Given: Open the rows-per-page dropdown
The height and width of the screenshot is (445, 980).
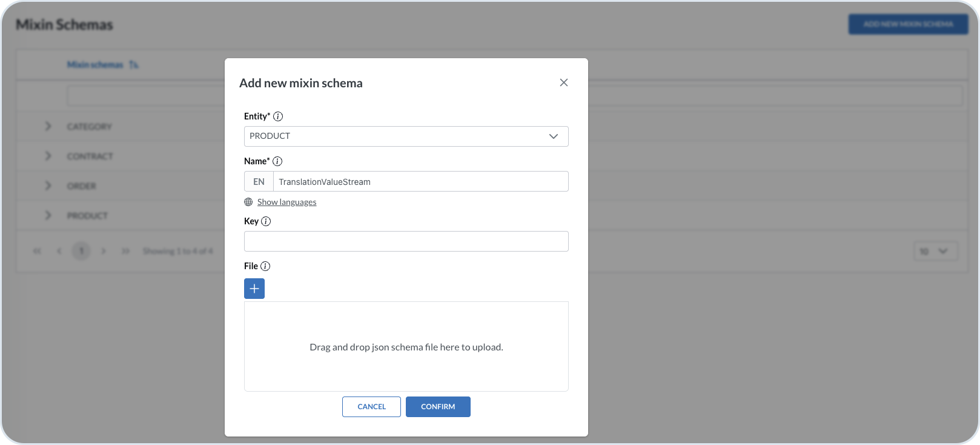Looking at the screenshot, I should click(x=935, y=251).
